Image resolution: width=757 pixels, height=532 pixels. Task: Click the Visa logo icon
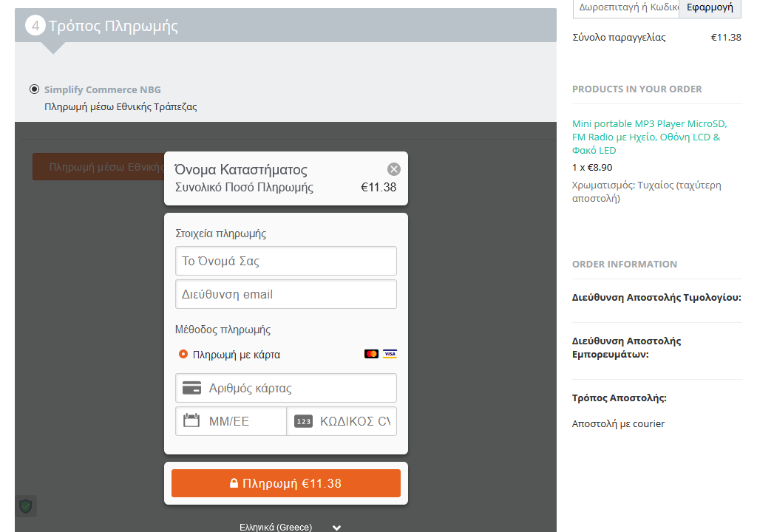coord(390,354)
